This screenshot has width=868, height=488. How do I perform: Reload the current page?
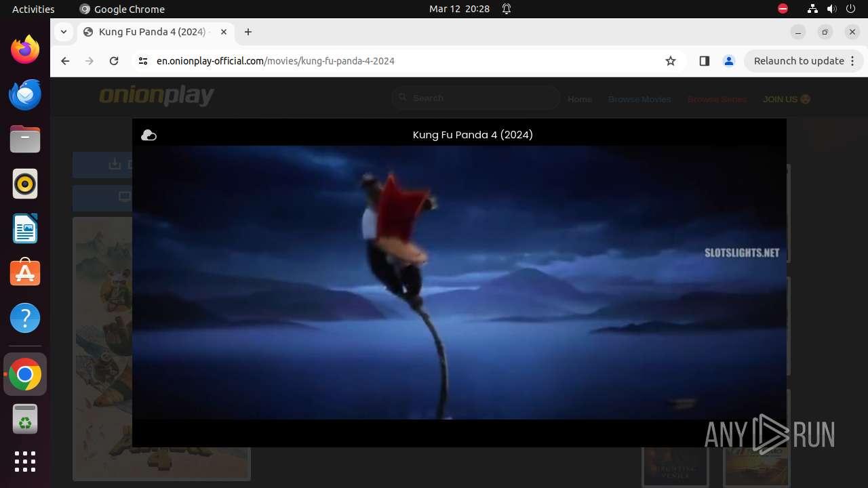114,61
